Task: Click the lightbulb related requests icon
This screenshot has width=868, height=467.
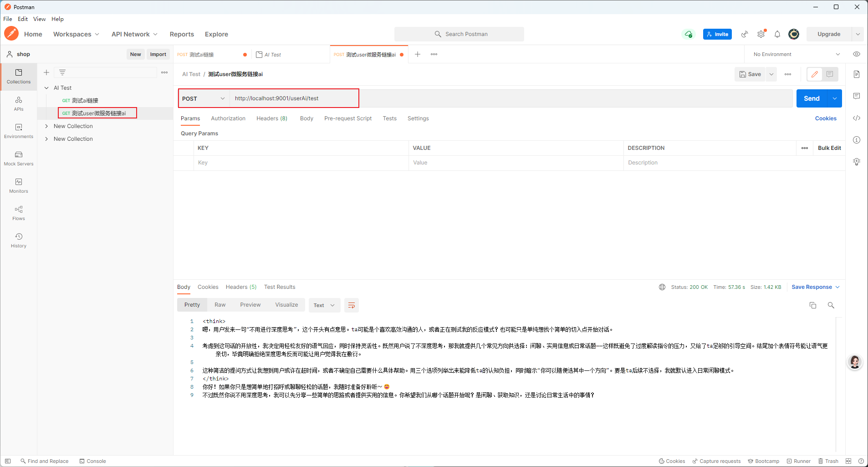Action: [857, 162]
